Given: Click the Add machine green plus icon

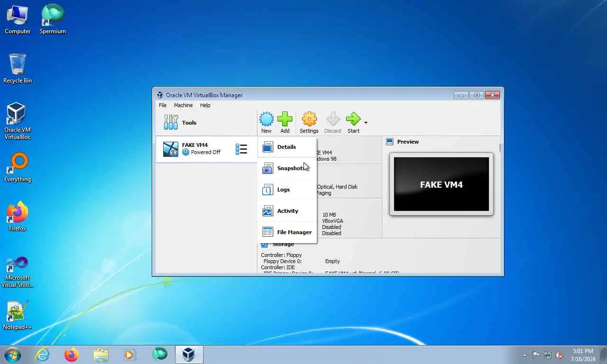Looking at the screenshot, I should tap(285, 122).
